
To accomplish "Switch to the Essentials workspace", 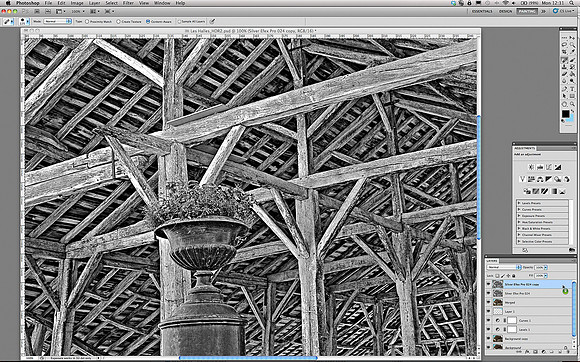I will [x=482, y=11].
